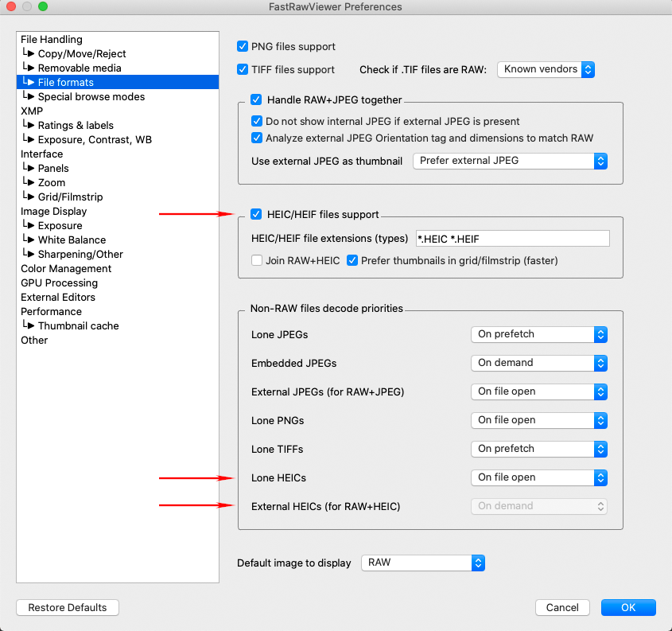
Task: Toggle Prefer thumbnails in grid/filmstrip
Action: coord(352,260)
